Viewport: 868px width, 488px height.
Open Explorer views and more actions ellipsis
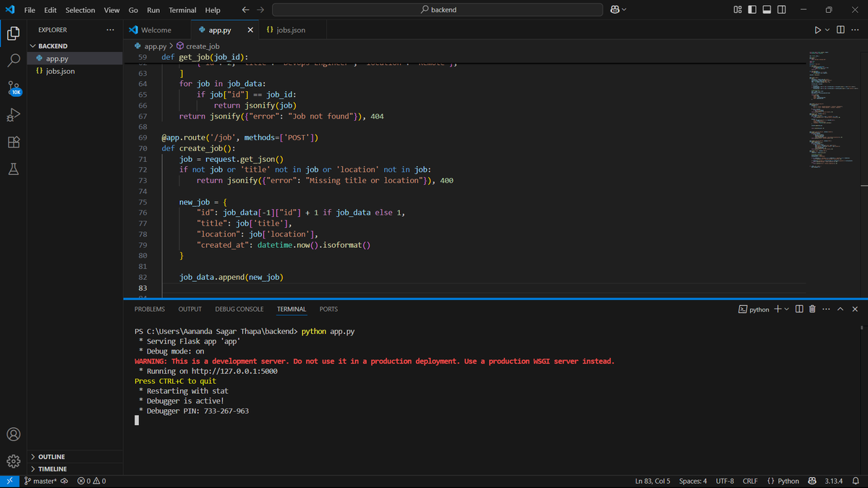click(110, 30)
